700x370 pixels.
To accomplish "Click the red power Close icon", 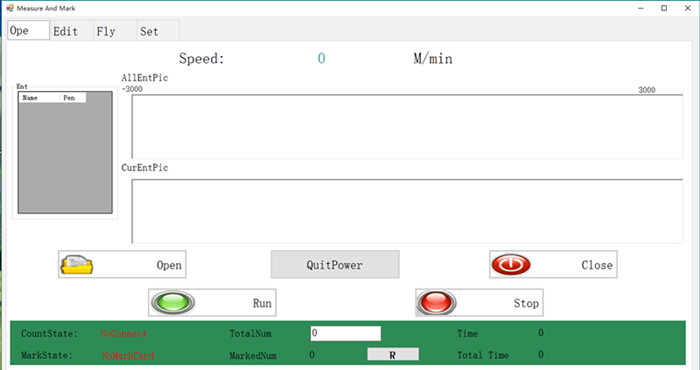I will pyautogui.click(x=511, y=264).
